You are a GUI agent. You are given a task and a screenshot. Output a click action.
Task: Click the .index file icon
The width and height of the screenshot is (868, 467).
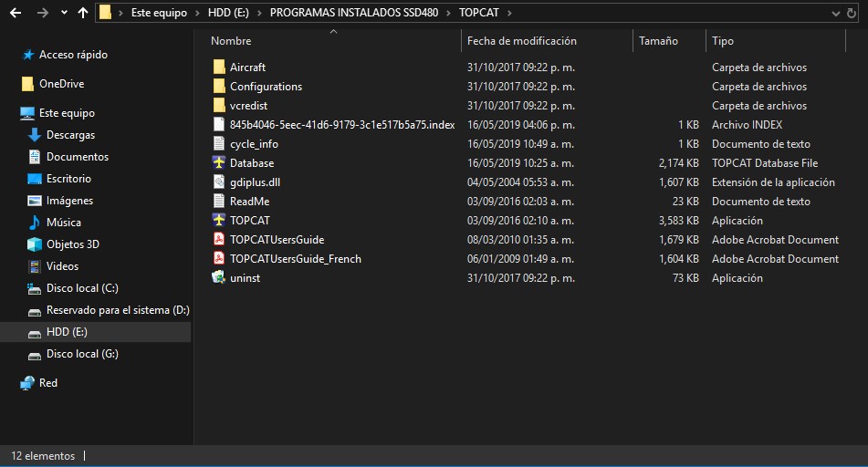219,124
